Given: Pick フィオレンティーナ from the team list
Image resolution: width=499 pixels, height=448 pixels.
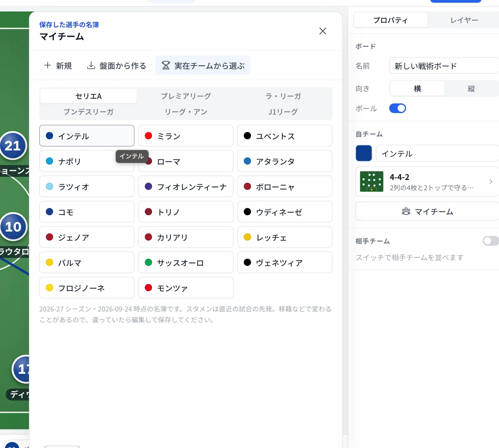Looking at the screenshot, I should tap(186, 187).
